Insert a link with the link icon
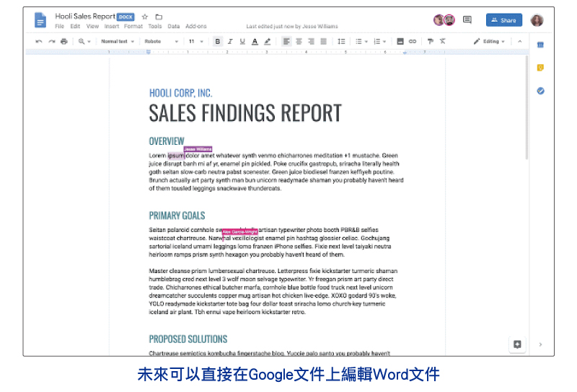577x392 pixels. click(413, 42)
